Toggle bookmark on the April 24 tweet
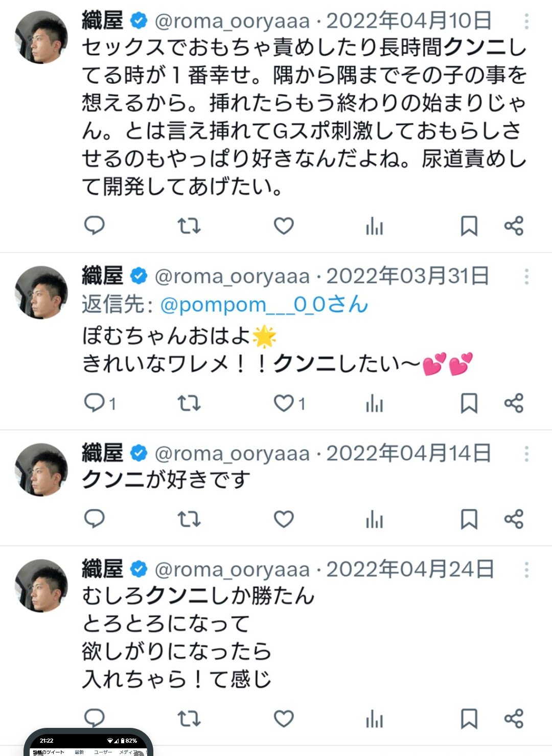The height and width of the screenshot is (756, 552). (469, 719)
